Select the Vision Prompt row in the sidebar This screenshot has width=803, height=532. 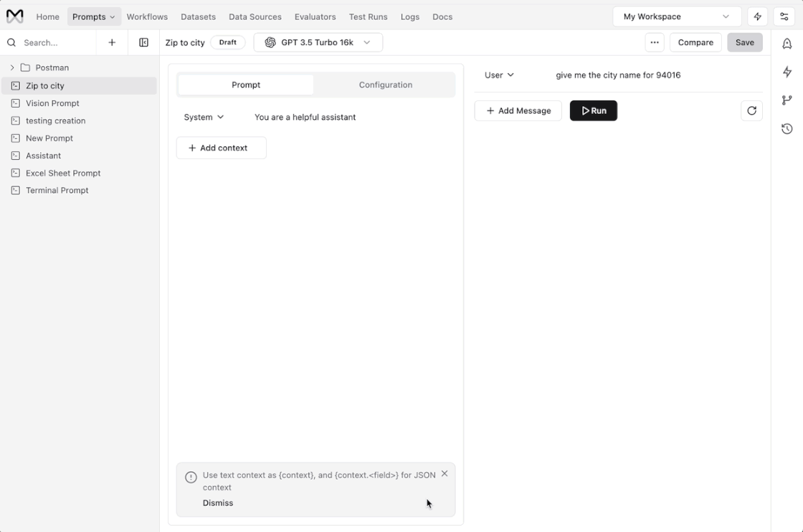(x=80, y=103)
